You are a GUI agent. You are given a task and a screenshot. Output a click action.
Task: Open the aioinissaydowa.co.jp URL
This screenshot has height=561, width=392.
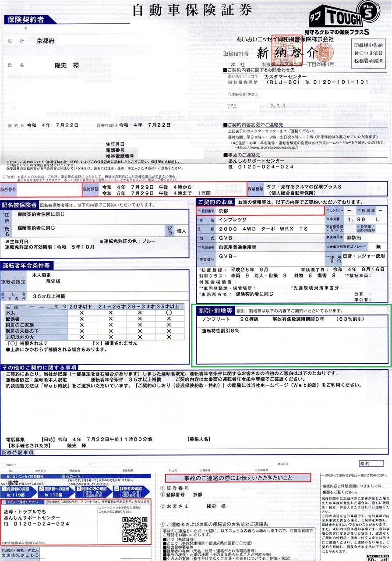(266, 148)
